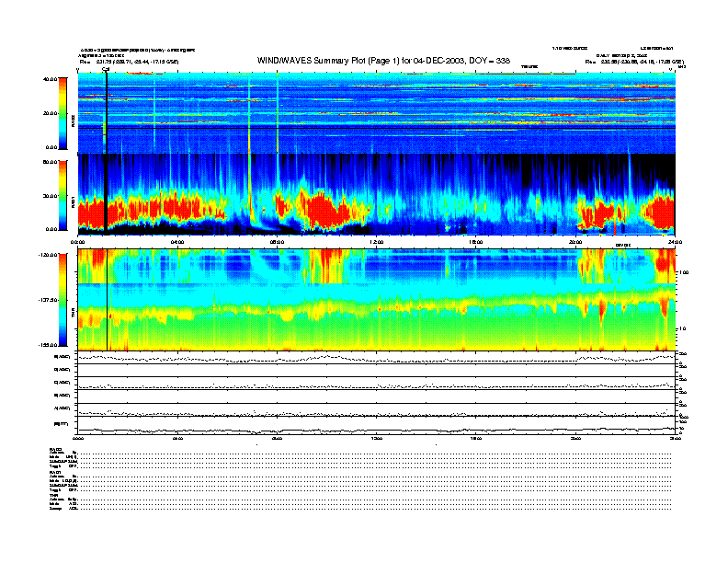728x563 pixels.
Task: Click the TNR spectrogram panel
Action: 377,300
